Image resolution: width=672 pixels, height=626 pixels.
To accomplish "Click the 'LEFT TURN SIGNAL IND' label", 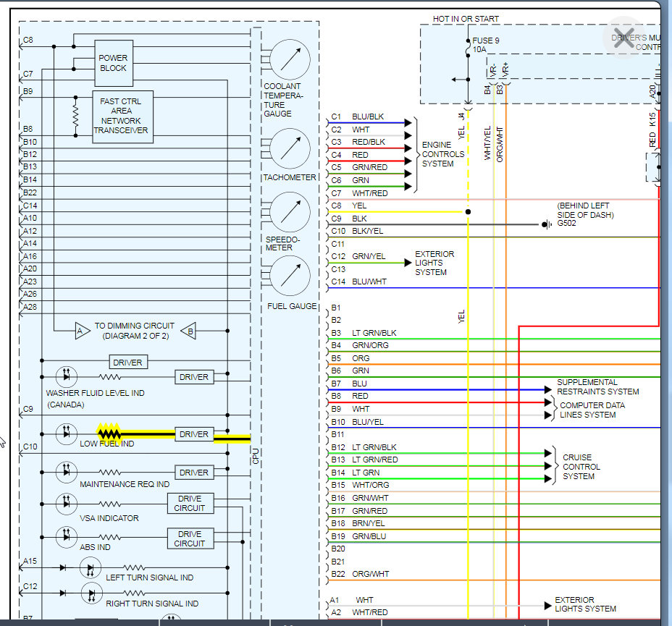I will [150, 578].
